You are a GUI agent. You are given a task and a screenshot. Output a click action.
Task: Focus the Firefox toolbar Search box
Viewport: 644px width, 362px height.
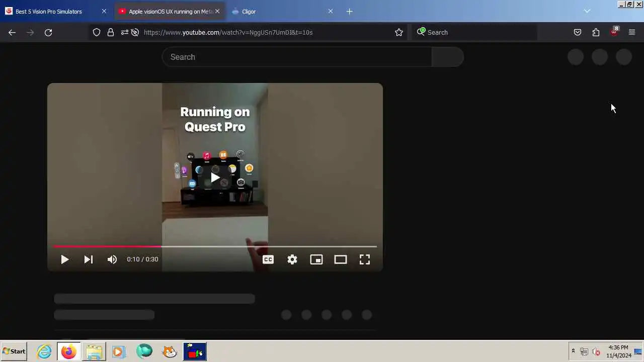coord(474,32)
